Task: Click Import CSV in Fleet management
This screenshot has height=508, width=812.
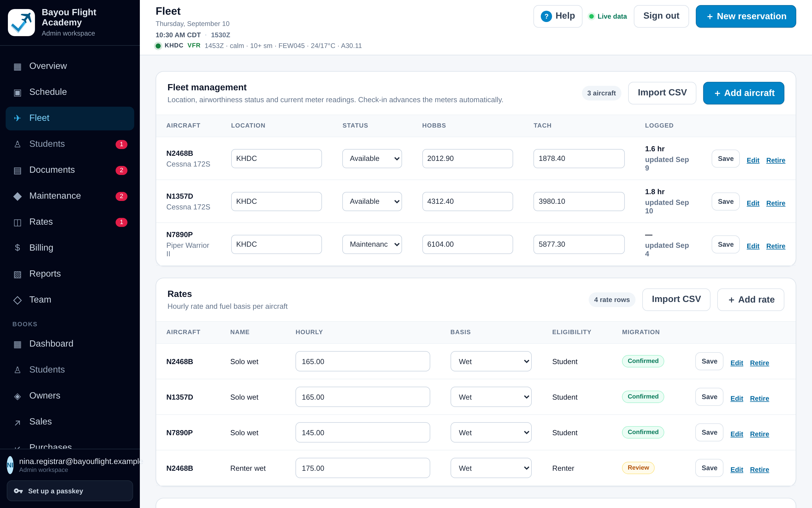Action: pyautogui.click(x=662, y=93)
